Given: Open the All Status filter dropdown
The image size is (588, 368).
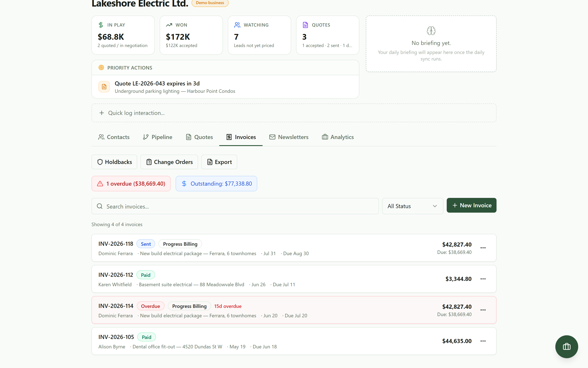Looking at the screenshot, I should [413, 206].
